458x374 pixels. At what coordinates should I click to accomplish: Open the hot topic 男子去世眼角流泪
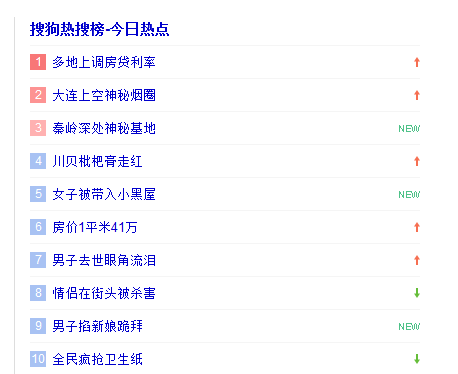click(104, 260)
